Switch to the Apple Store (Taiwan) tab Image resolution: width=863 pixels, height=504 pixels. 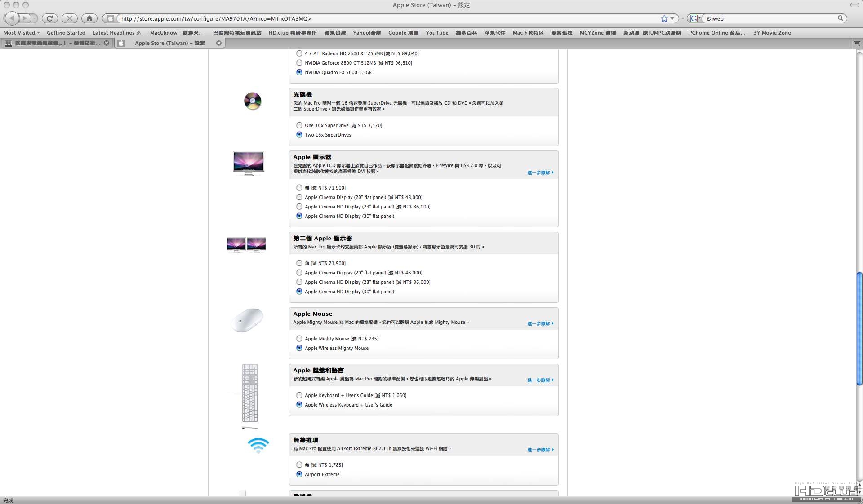pyautogui.click(x=169, y=43)
